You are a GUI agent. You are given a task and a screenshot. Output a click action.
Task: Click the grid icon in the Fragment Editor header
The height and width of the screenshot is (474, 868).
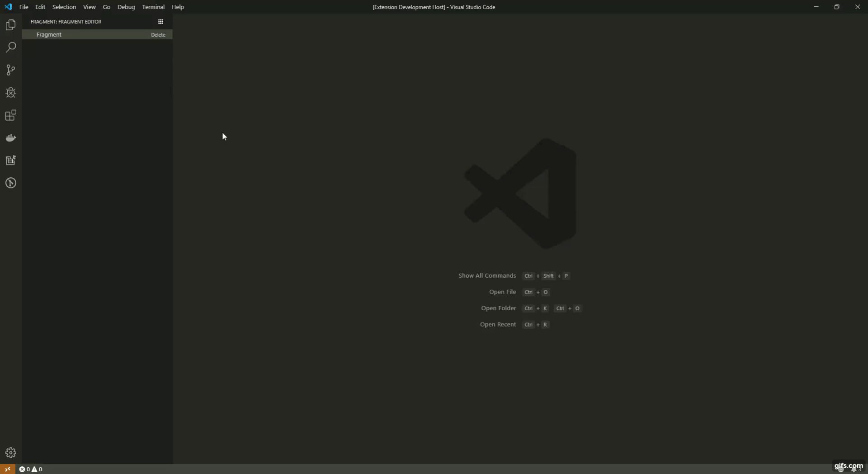click(160, 22)
